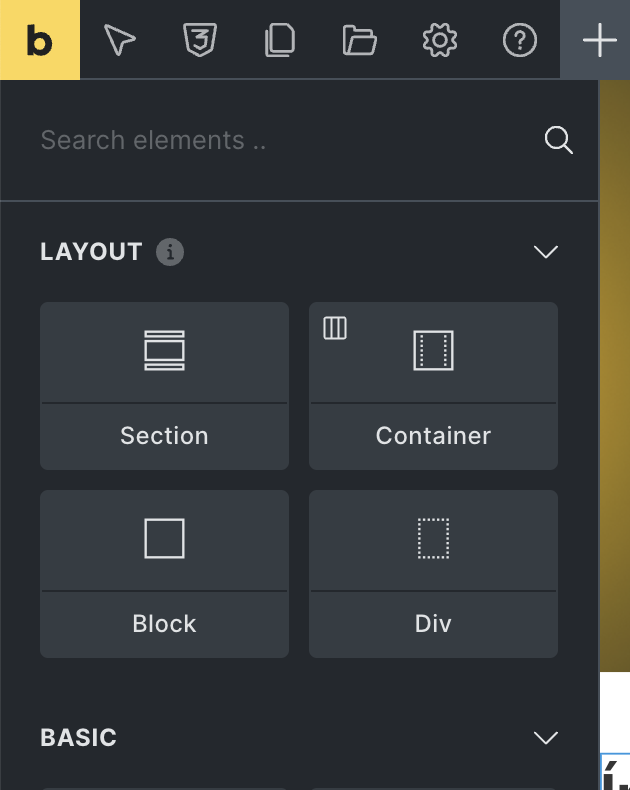Add a Div element
Viewport: 630px width, 790px height.
click(x=433, y=574)
